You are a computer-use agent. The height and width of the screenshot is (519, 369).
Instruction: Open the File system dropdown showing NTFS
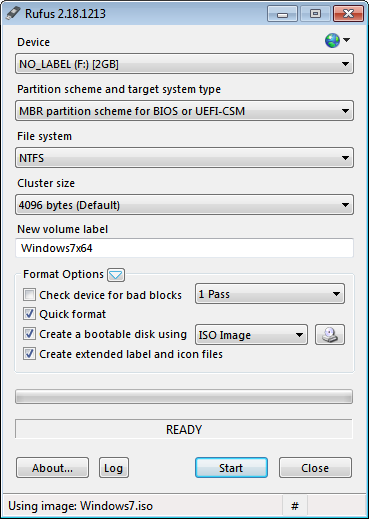coord(184,158)
